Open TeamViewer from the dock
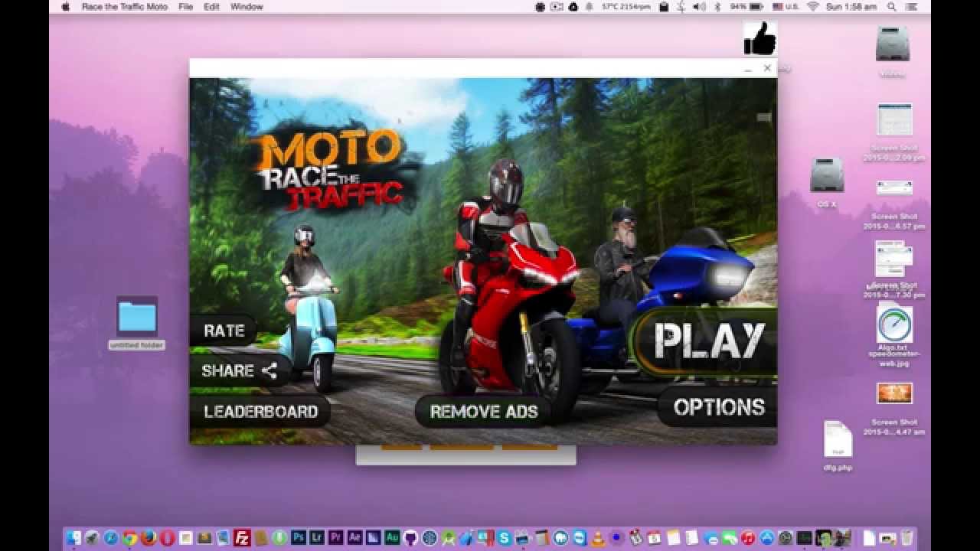Screen dimensions: 980x551 [580, 538]
